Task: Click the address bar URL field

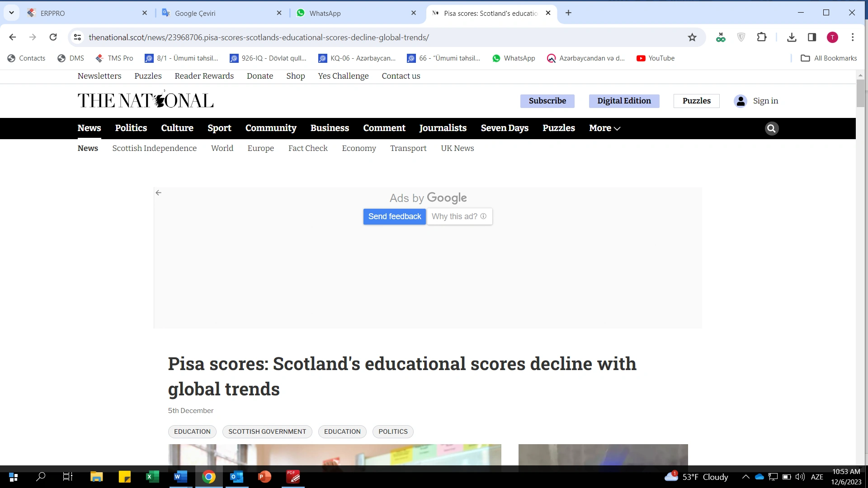Action: 384,38
